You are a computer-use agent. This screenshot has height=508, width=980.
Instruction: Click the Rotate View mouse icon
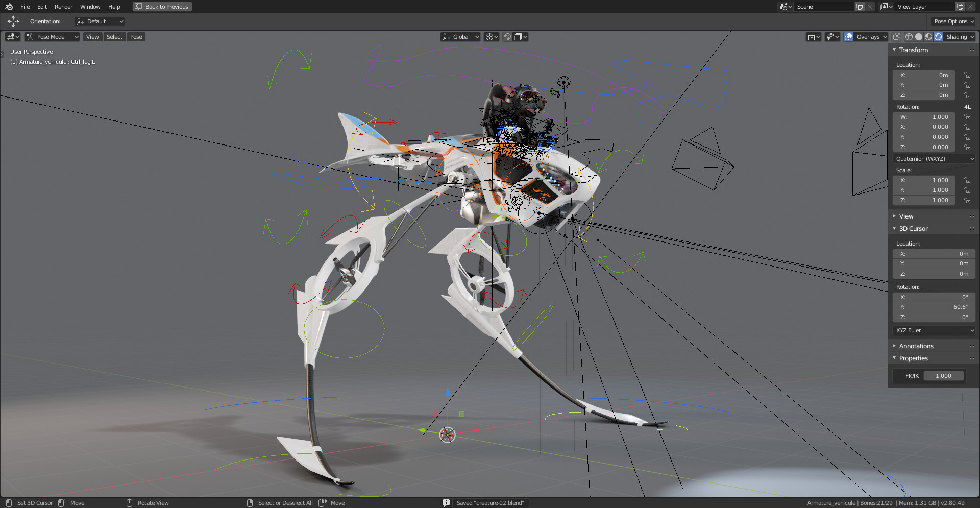click(x=129, y=503)
